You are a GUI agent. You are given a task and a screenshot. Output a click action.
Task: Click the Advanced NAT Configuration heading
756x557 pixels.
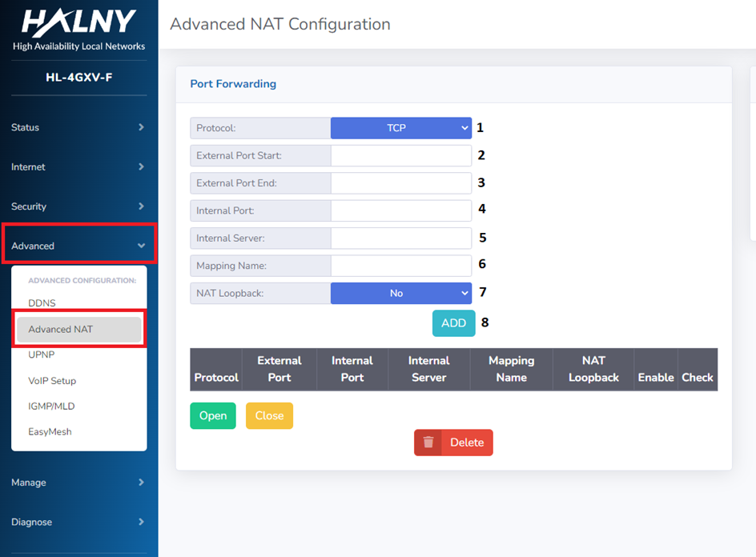coord(280,24)
